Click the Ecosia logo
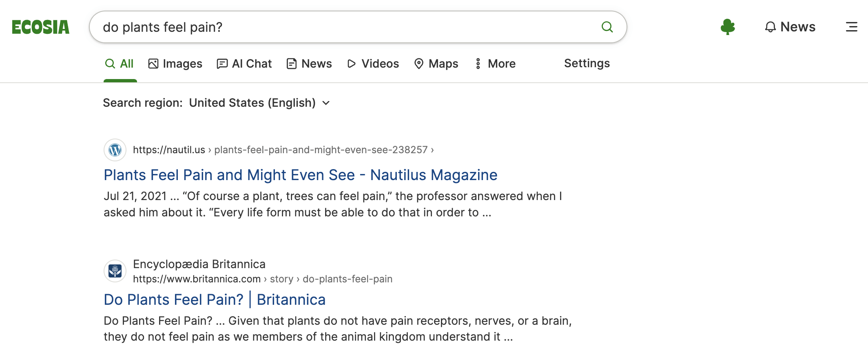The height and width of the screenshot is (361, 868). coord(40,27)
